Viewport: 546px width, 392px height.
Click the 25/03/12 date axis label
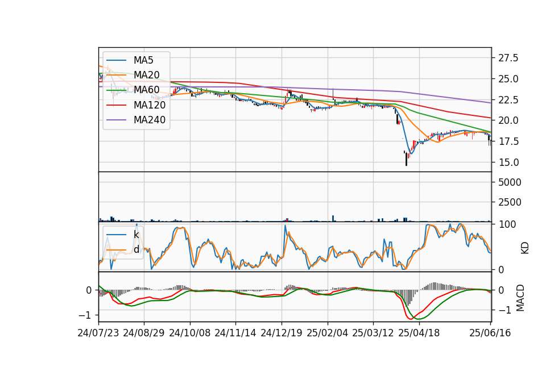tap(373, 333)
